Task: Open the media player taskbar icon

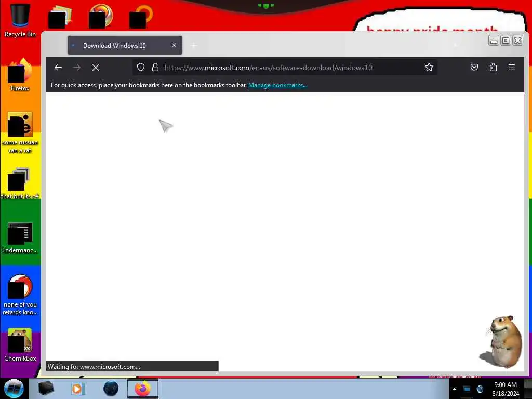Action: [77, 389]
